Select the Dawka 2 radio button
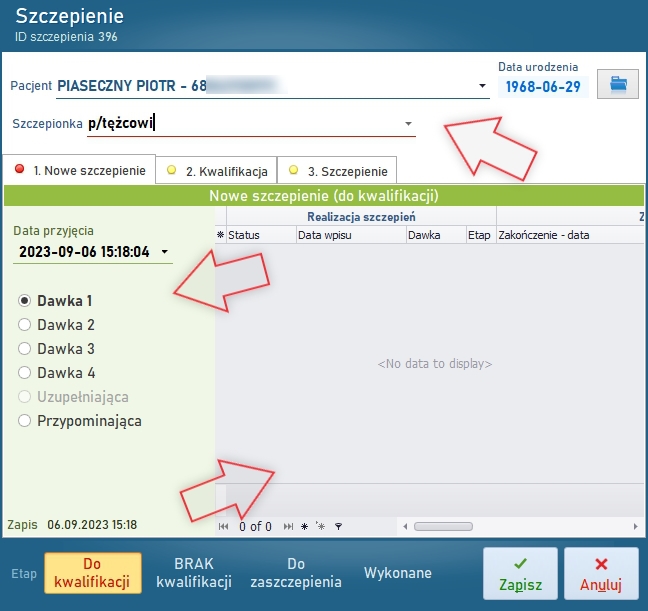648x611 pixels. click(25, 325)
